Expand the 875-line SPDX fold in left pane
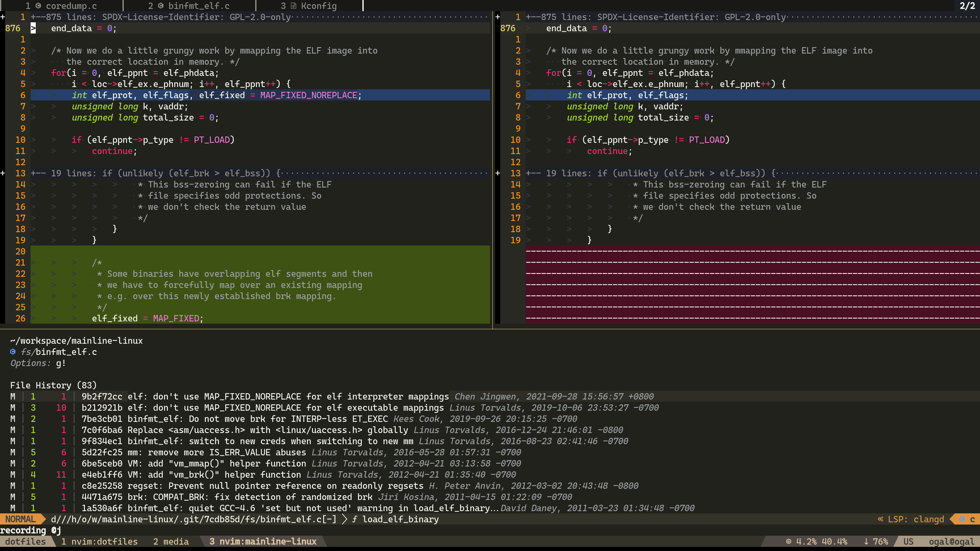Viewport: 980px width, 551px height. [x=260, y=17]
